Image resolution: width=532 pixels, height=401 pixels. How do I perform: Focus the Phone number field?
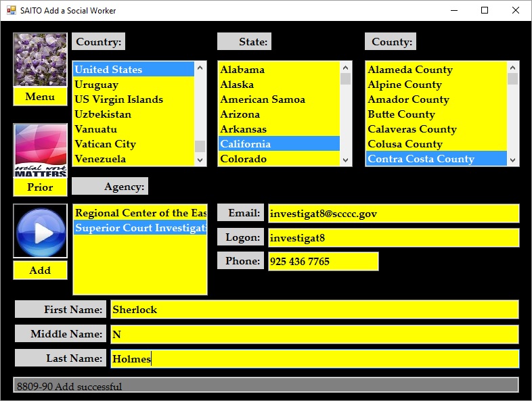pyautogui.click(x=323, y=262)
